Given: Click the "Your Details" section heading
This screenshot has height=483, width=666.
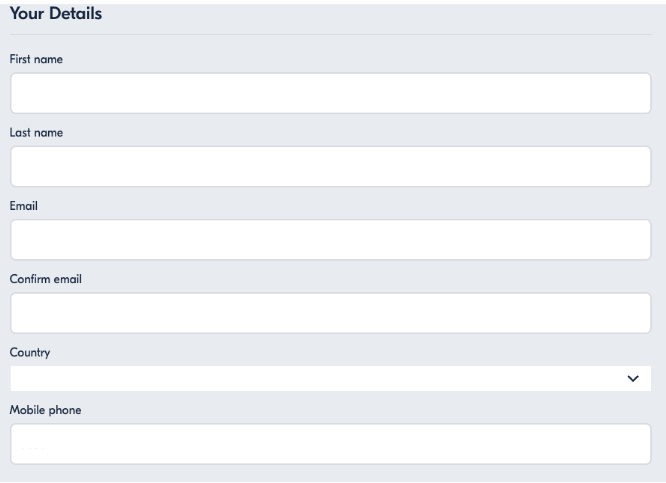Looking at the screenshot, I should pyautogui.click(x=56, y=14).
